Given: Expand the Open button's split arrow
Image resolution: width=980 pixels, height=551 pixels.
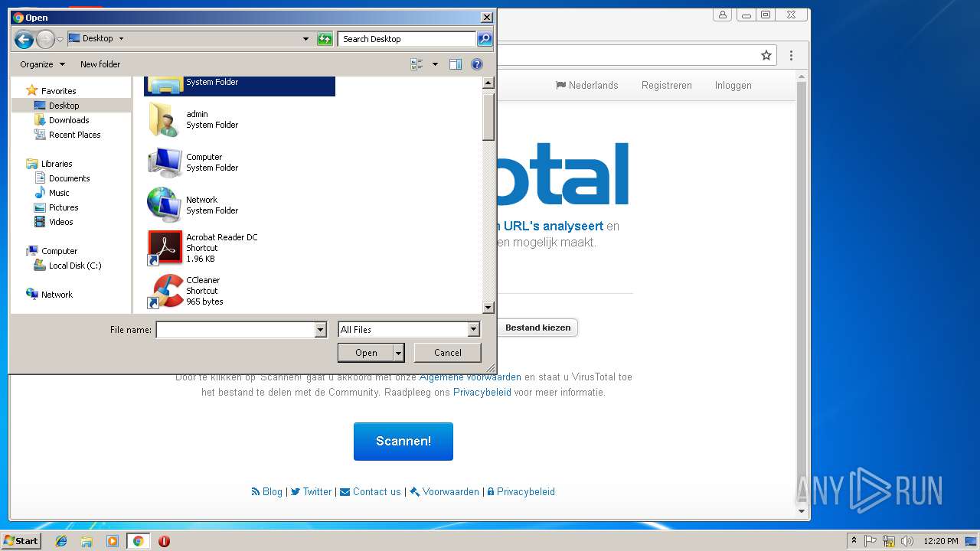Looking at the screenshot, I should [398, 353].
